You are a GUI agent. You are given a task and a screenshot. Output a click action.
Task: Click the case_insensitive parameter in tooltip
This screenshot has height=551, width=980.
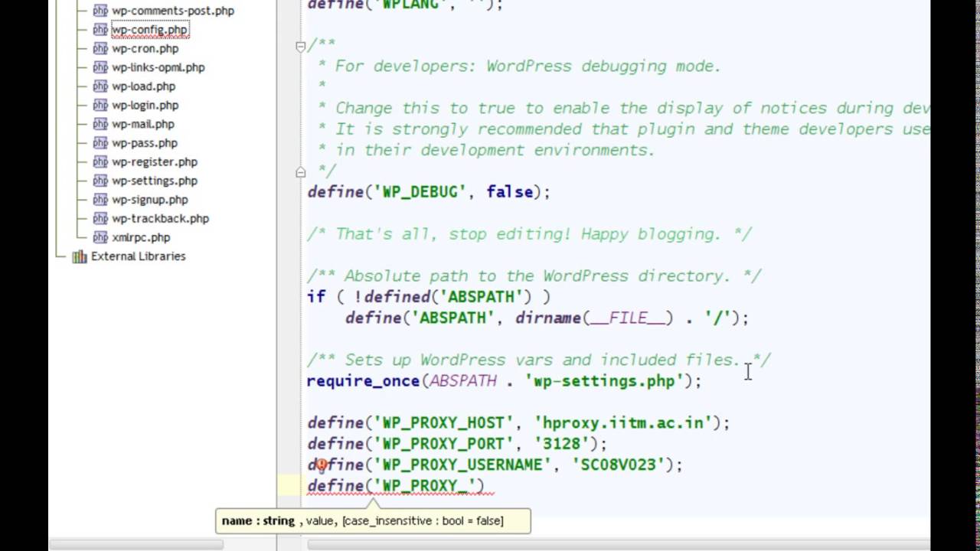tap(423, 520)
